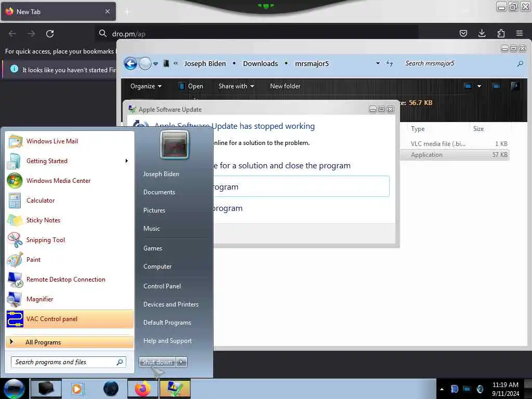Open Documents from Start menu

tap(159, 192)
